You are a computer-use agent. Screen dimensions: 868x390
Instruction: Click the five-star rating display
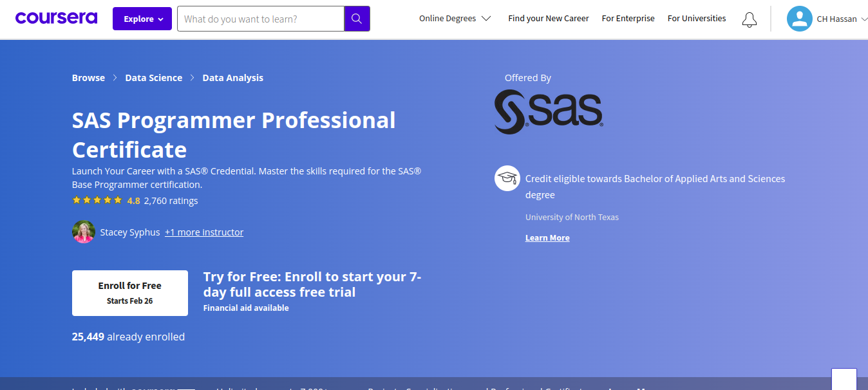coord(97,200)
